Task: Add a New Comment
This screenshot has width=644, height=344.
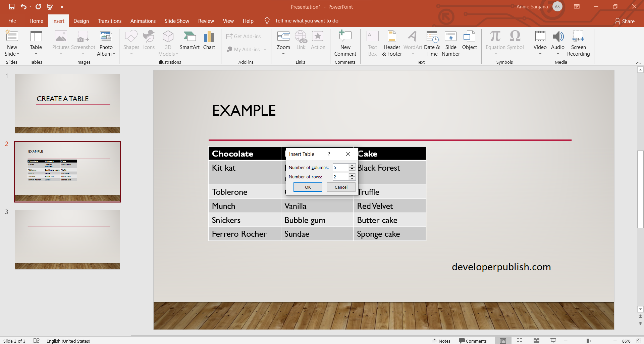Action: click(x=345, y=44)
